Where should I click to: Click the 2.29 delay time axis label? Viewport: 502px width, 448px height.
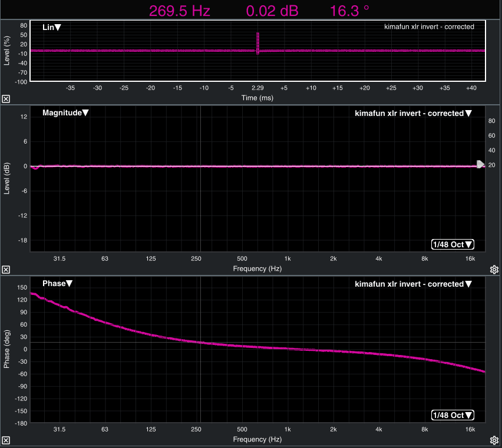click(x=257, y=88)
